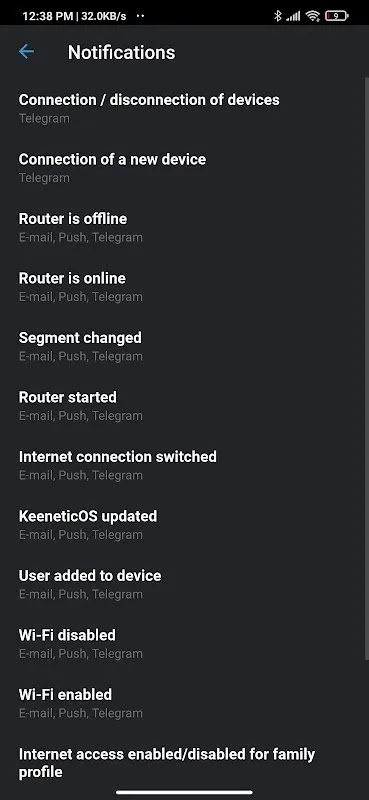369x800 pixels.
Task: Tap the Notifications page title
Action: (x=121, y=52)
